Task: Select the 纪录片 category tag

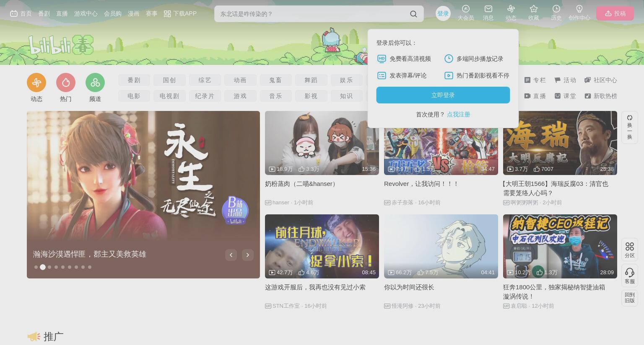Action: [205, 96]
